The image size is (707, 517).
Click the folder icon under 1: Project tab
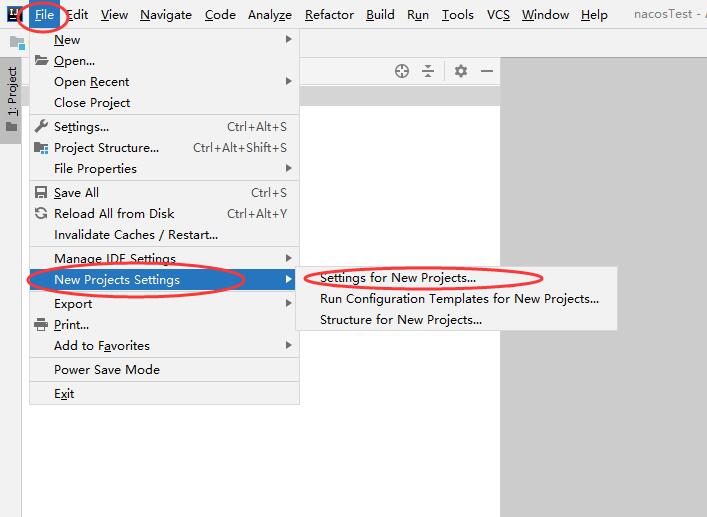pos(12,127)
